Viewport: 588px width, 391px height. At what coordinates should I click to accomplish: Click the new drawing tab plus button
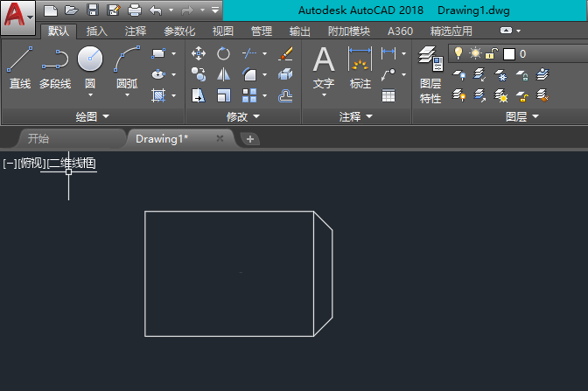tap(249, 139)
